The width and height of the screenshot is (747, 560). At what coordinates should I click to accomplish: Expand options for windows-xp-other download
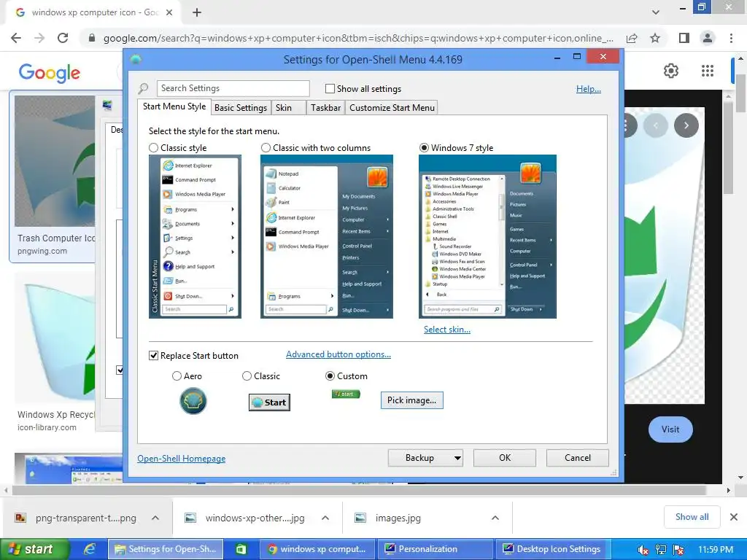pos(325,518)
